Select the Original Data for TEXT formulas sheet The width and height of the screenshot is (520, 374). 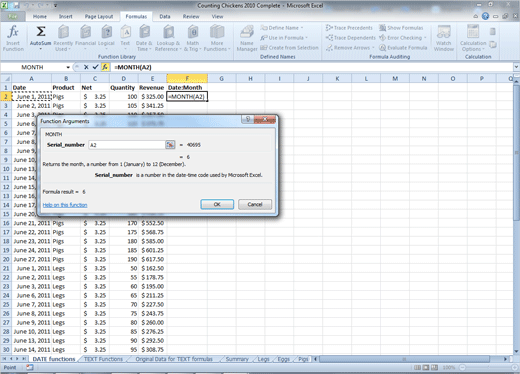(x=174, y=359)
